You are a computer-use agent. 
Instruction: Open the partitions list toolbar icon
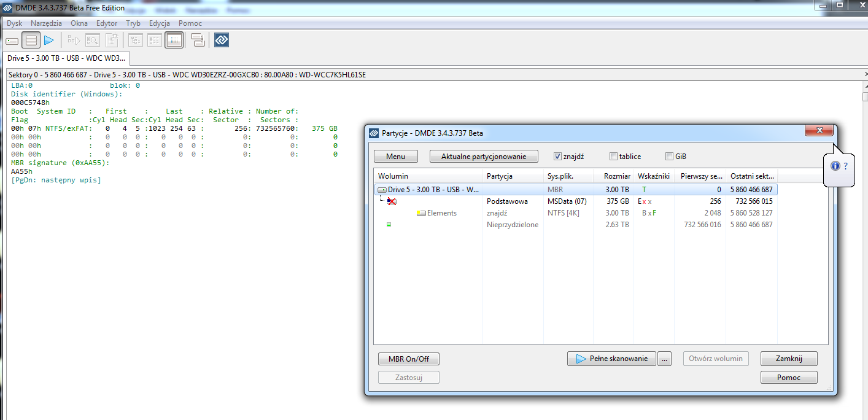[x=31, y=41]
